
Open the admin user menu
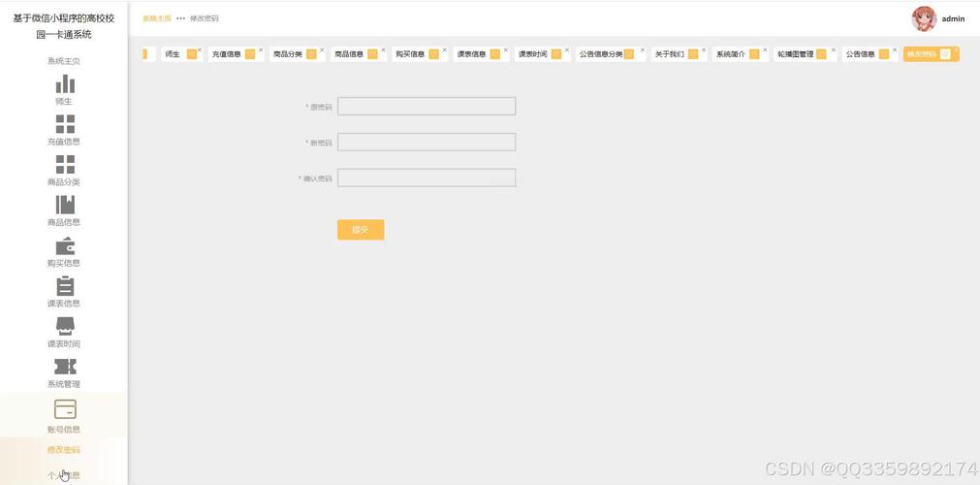953,18
